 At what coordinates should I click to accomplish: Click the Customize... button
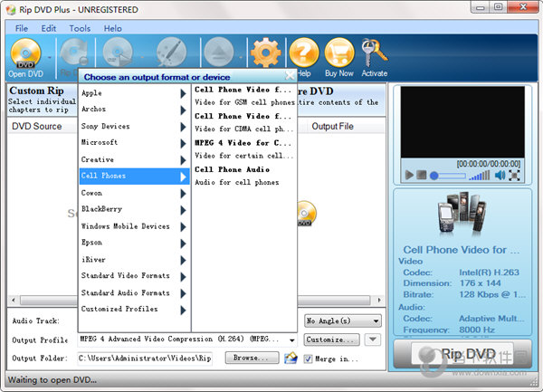click(x=332, y=339)
